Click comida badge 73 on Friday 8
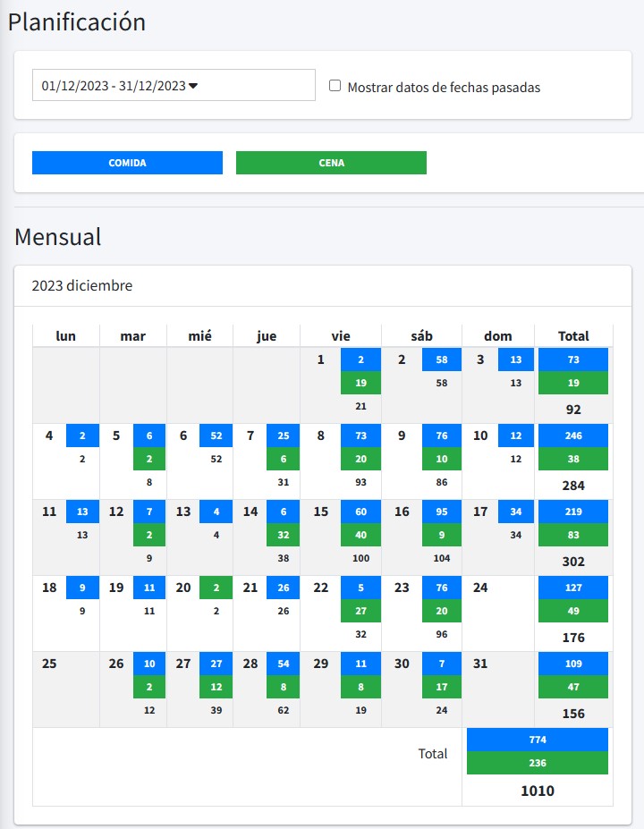The image size is (644, 829). (x=360, y=435)
